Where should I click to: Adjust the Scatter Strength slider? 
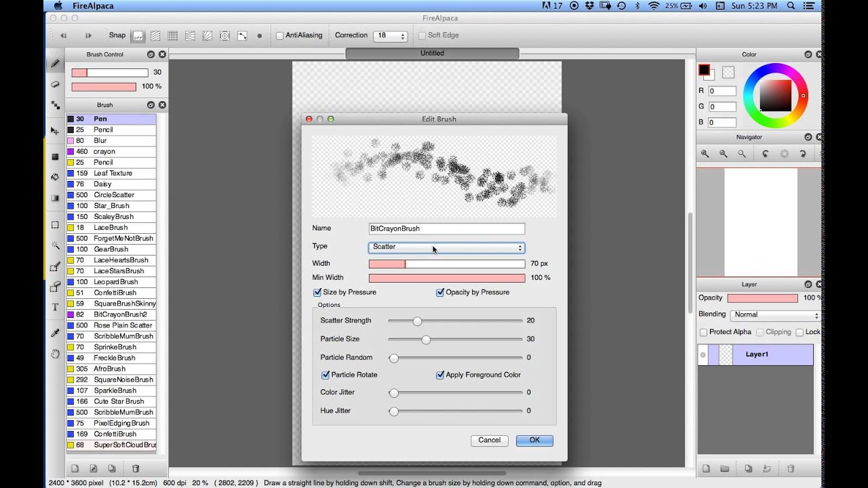click(x=417, y=321)
